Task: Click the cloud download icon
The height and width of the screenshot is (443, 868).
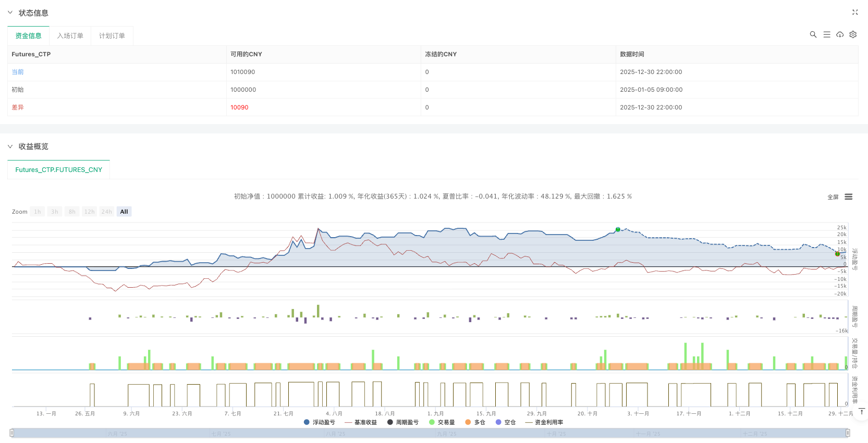Action: tap(840, 34)
